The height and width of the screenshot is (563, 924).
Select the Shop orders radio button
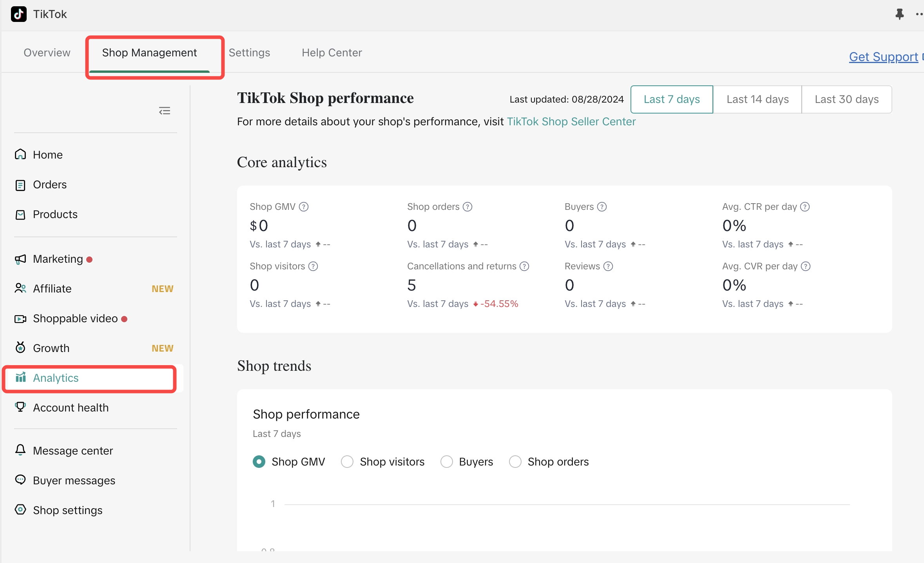click(515, 462)
